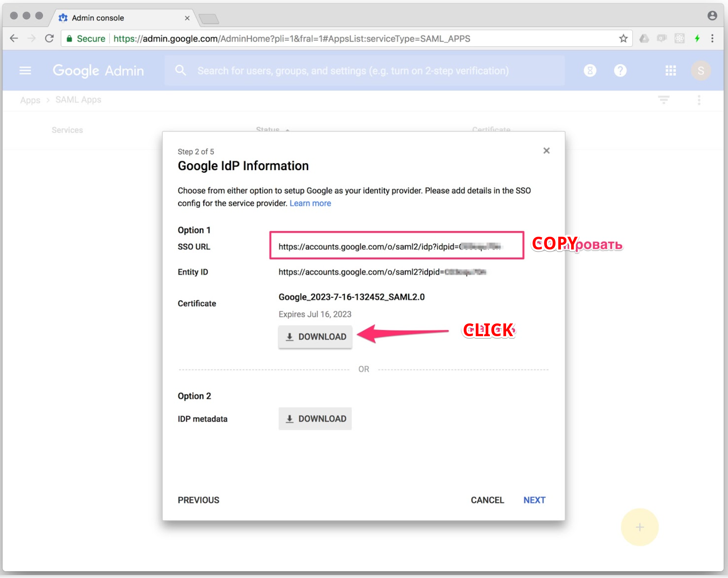This screenshot has width=728, height=578.
Task: Close the Admin console browser tab
Action: point(187,18)
